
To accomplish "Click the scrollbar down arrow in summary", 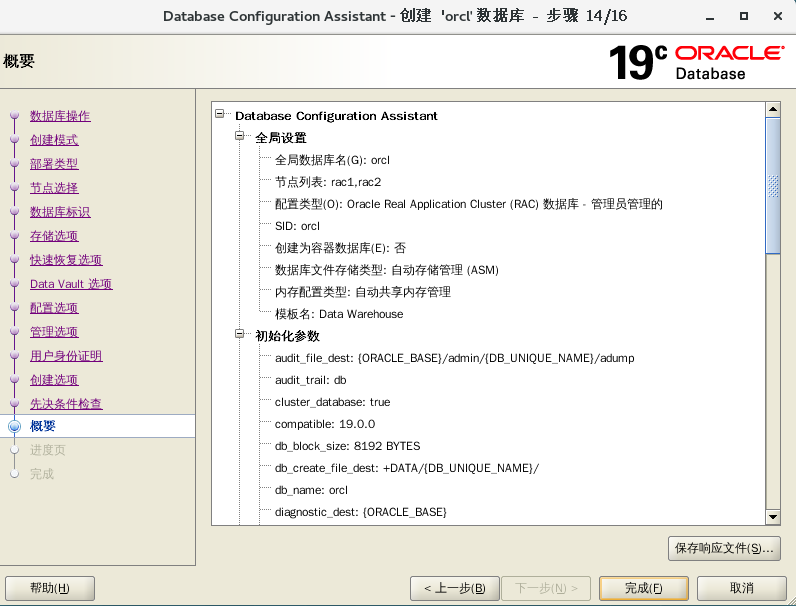I will pos(772,516).
